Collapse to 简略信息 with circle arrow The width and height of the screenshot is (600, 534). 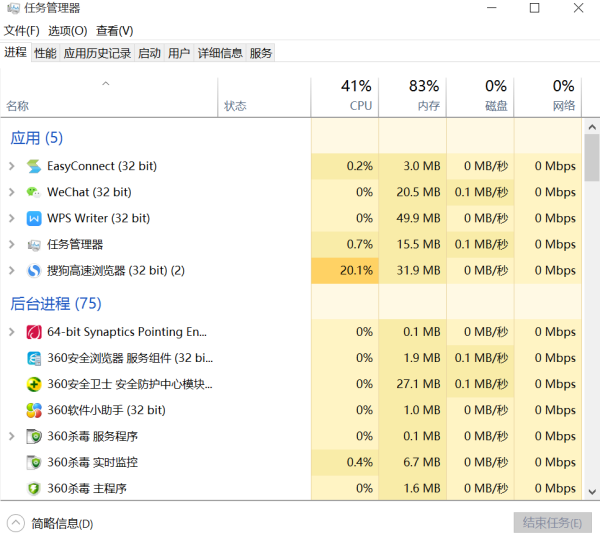[16, 523]
